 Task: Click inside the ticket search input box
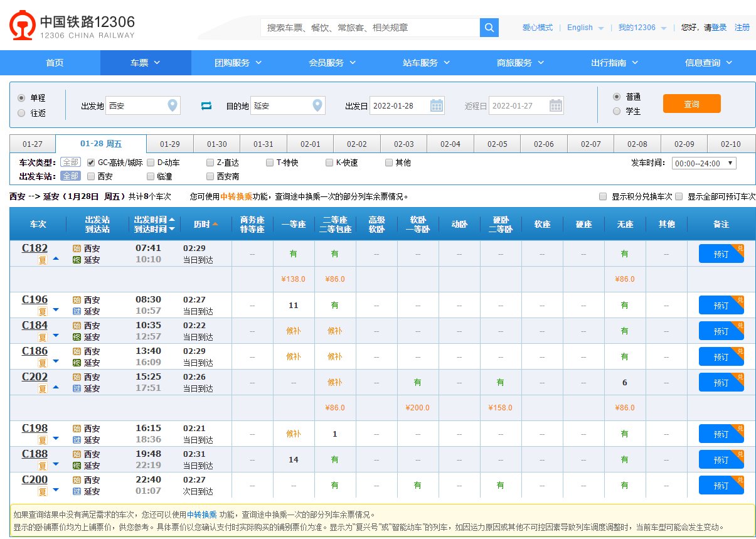pyautogui.click(x=370, y=28)
